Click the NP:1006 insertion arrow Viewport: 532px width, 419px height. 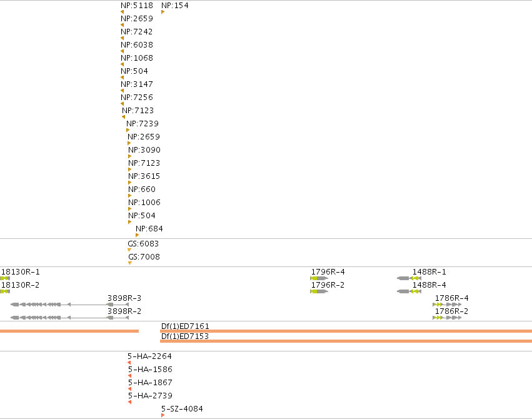(129, 209)
